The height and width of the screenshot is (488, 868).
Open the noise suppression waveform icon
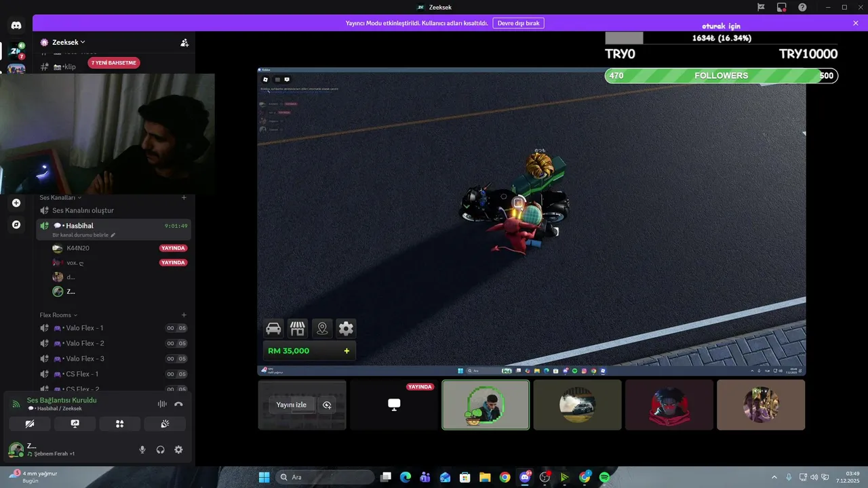[162, 404]
